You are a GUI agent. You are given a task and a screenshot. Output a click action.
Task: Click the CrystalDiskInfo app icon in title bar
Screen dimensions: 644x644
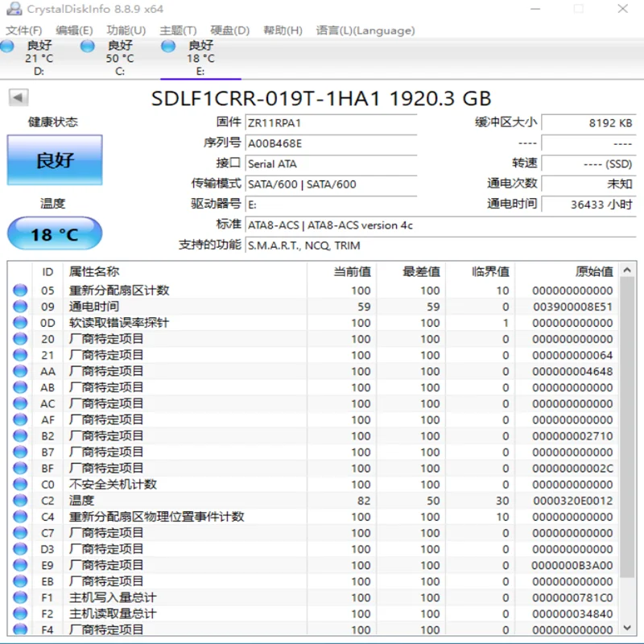point(14,9)
